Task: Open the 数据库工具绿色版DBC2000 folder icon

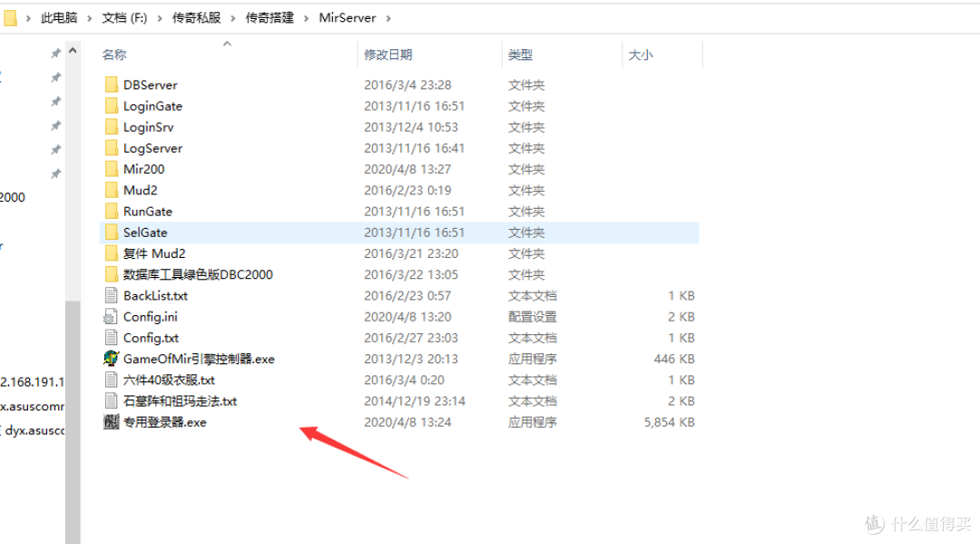Action: tap(111, 274)
